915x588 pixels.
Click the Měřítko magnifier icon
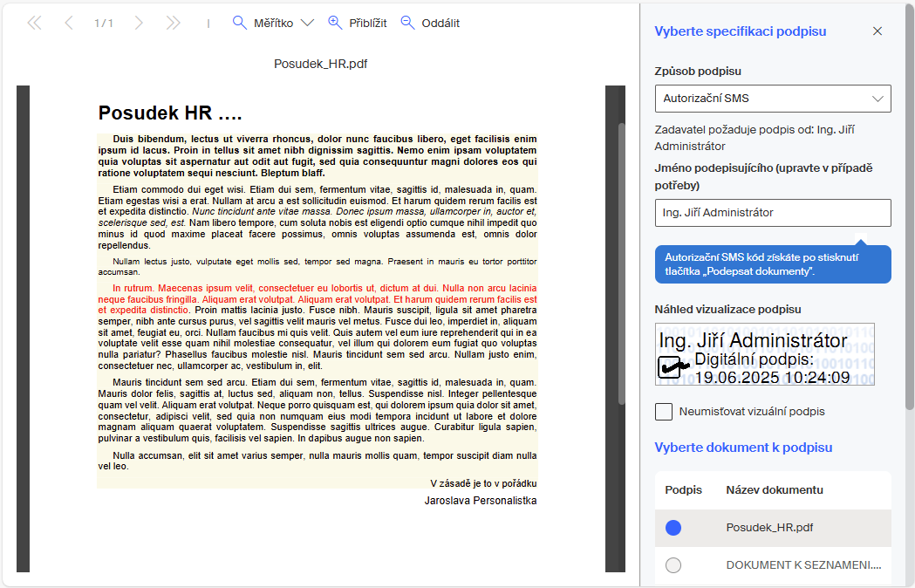point(239,23)
